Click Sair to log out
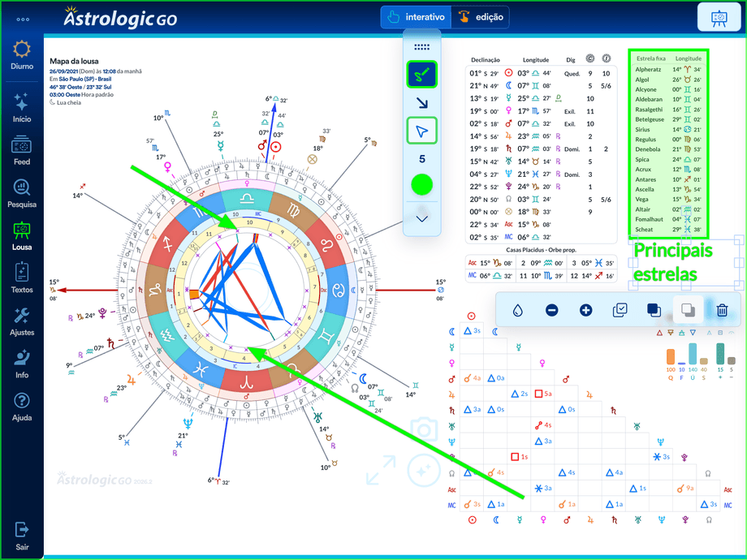Image resolution: width=747 pixels, height=560 pixels. pyautogui.click(x=22, y=536)
